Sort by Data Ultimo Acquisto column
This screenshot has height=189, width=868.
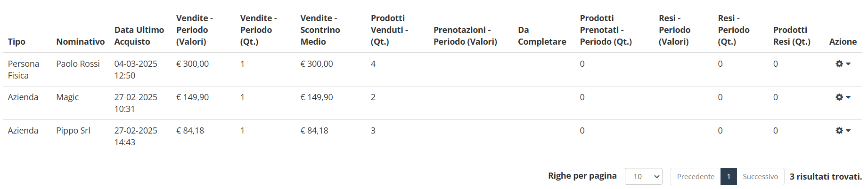[139, 36]
